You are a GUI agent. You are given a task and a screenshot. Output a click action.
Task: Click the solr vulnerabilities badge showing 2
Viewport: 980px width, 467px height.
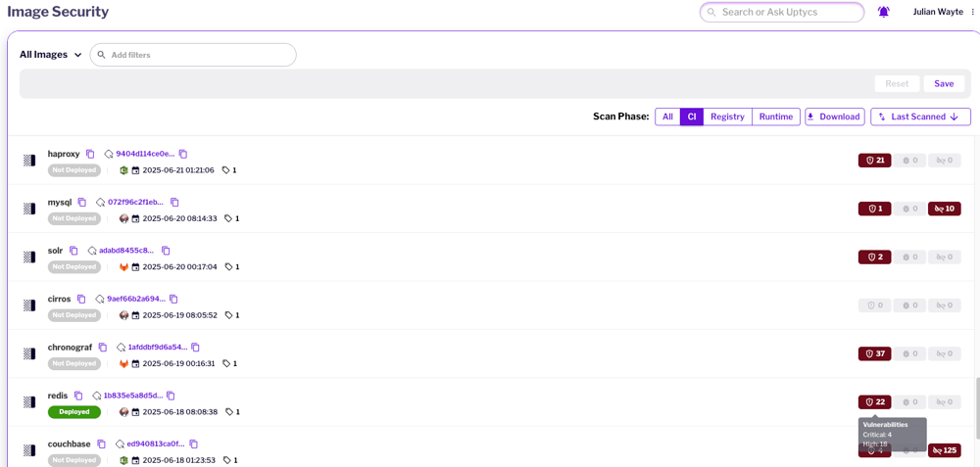click(875, 257)
